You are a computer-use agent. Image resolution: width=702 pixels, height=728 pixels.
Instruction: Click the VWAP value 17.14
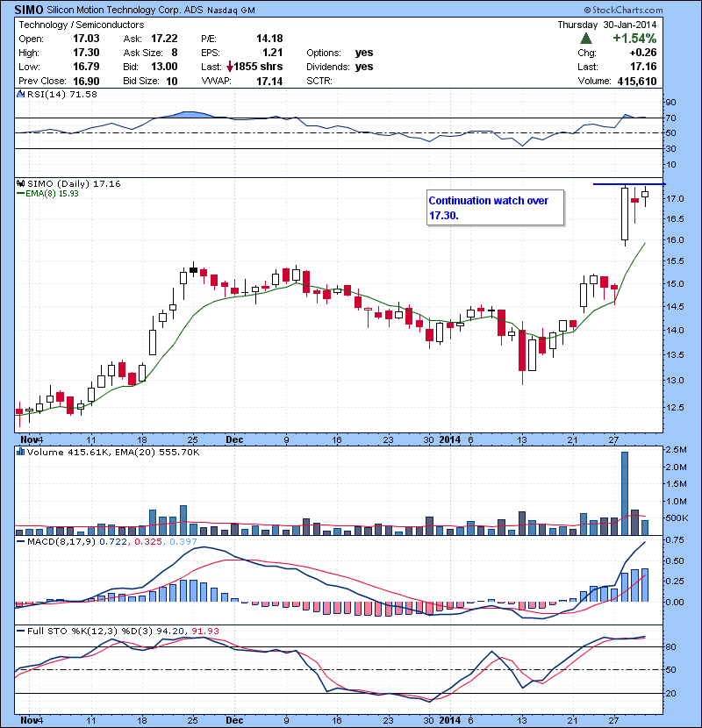point(269,81)
